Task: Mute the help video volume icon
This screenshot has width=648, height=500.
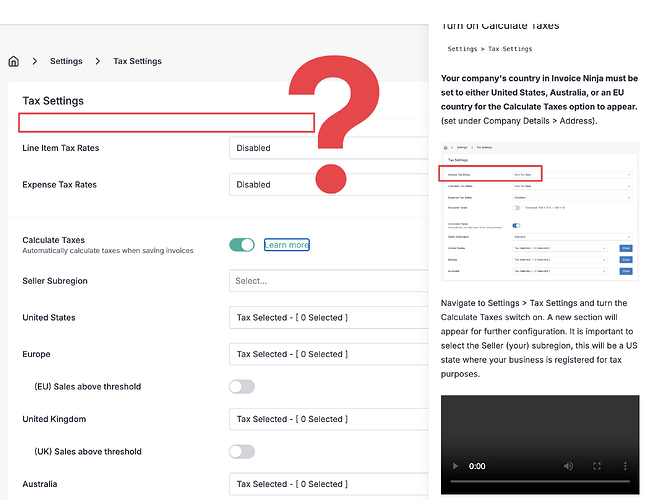Action: point(569,466)
